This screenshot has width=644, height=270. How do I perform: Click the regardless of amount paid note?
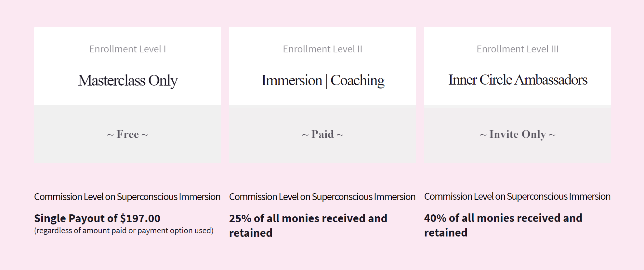coord(124,231)
